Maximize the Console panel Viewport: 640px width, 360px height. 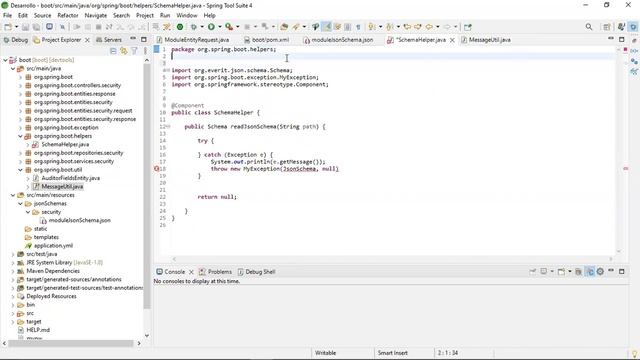(x=622, y=271)
